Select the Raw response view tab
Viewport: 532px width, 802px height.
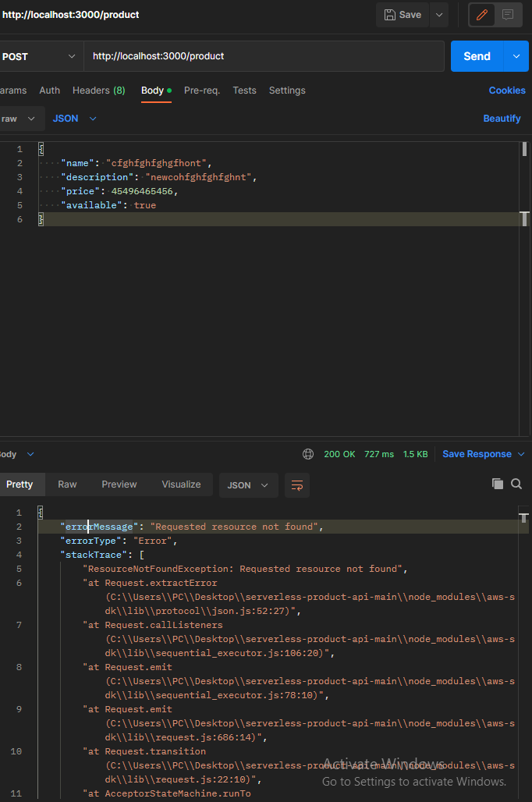[67, 484]
